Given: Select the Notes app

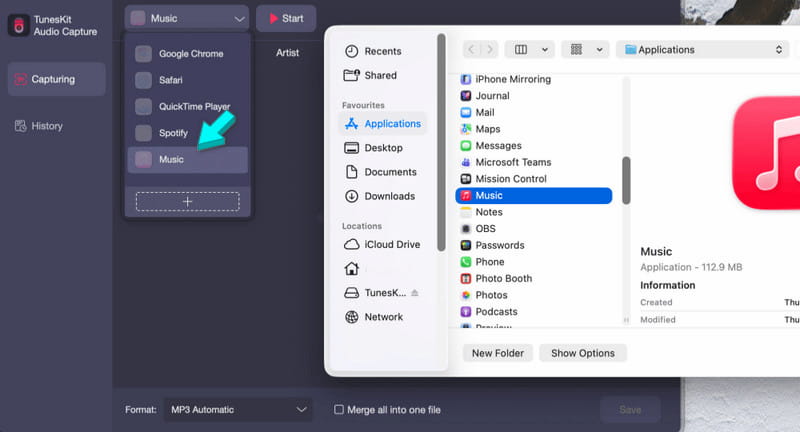Looking at the screenshot, I should (x=533, y=212).
